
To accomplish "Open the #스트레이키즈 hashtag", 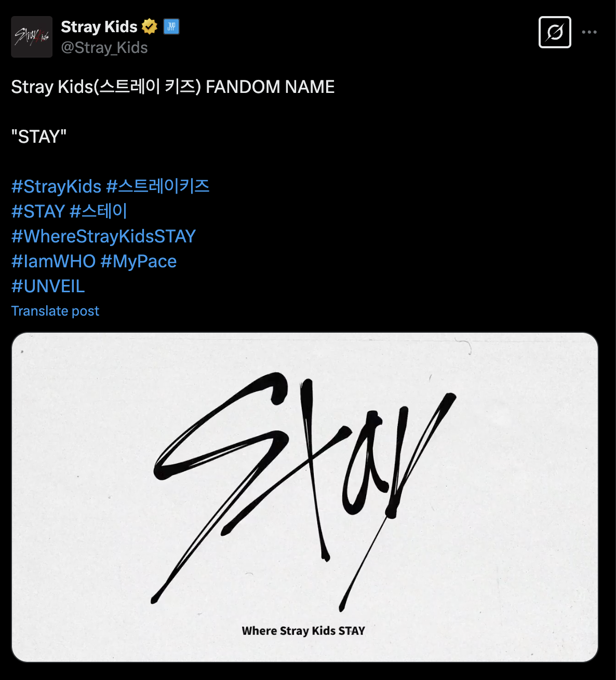I will click(158, 186).
